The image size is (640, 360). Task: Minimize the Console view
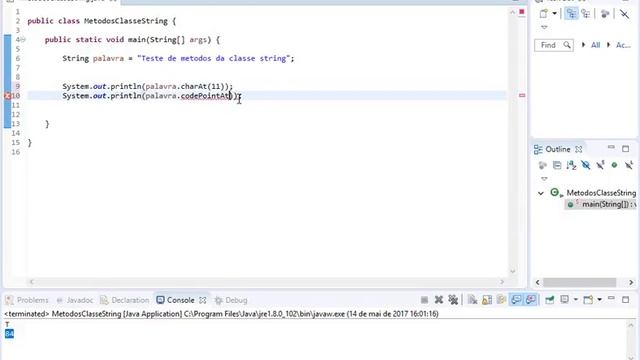coord(611,299)
